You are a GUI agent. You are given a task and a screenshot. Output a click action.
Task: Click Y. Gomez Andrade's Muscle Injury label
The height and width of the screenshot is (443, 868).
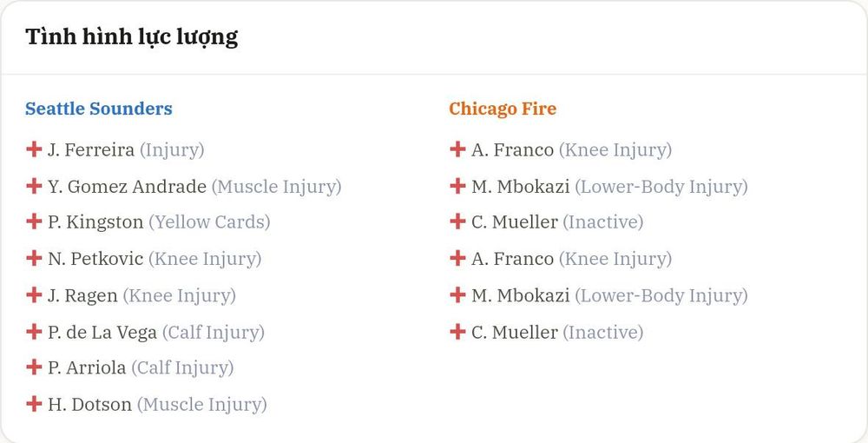(276, 187)
